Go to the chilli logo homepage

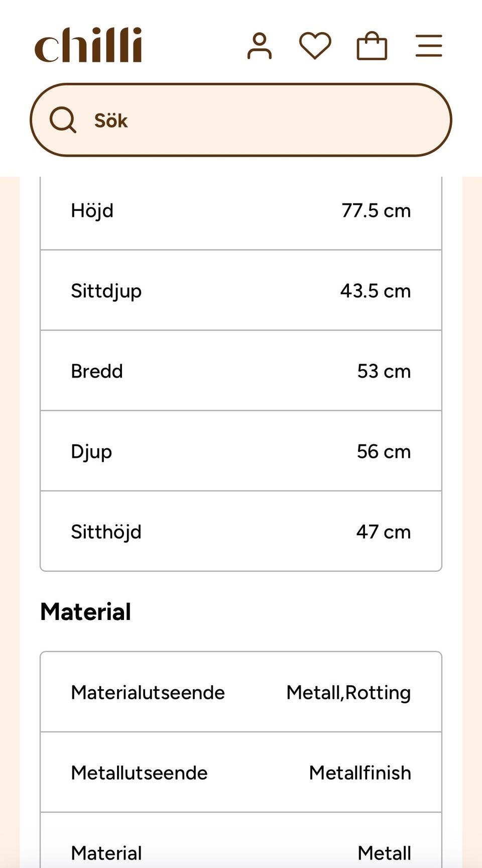pos(88,45)
